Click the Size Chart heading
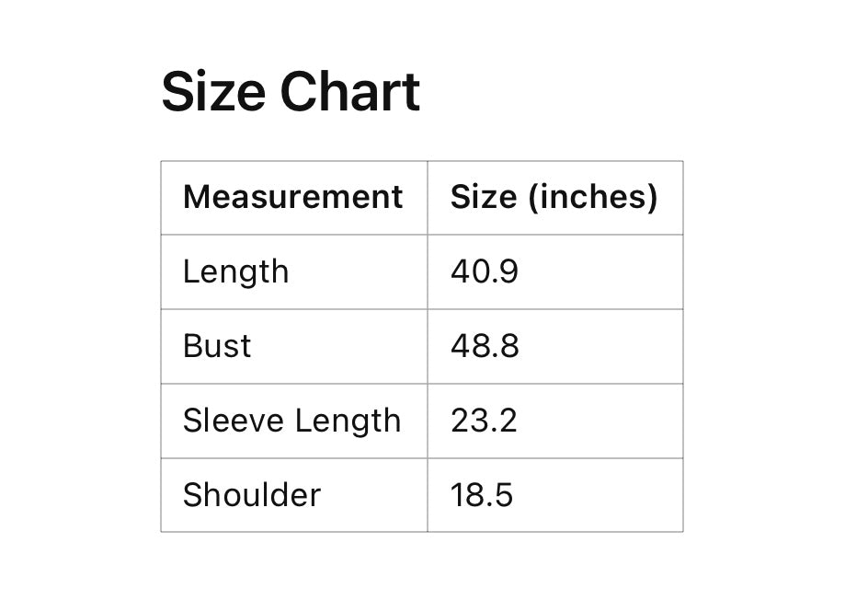The image size is (868, 600). (291, 92)
